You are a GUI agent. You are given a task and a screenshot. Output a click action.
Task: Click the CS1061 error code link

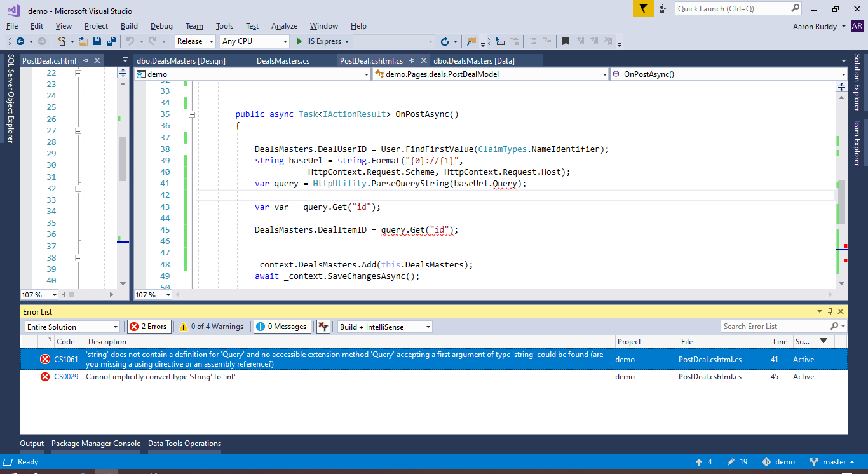point(66,360)
